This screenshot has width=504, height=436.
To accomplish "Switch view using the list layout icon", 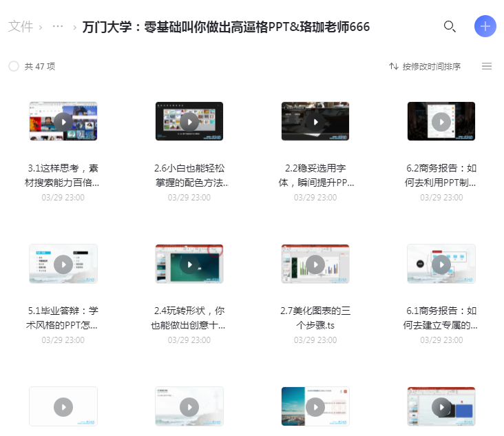I will [x=487, y=66].
